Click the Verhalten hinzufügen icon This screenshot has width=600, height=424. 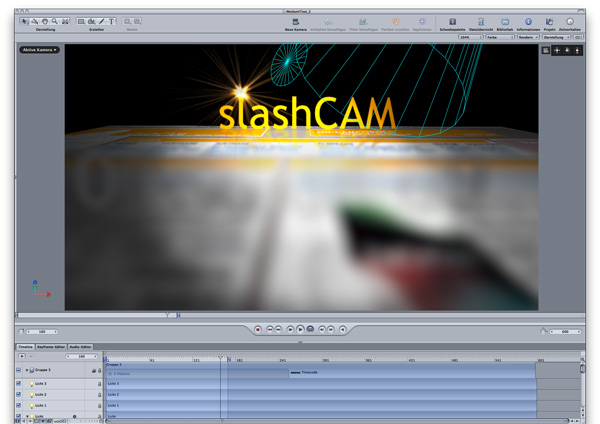tap(328, 22)
